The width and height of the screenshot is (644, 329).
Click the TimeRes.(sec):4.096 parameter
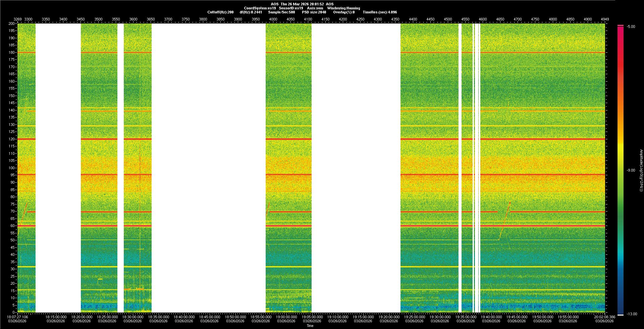click(380, 12)
